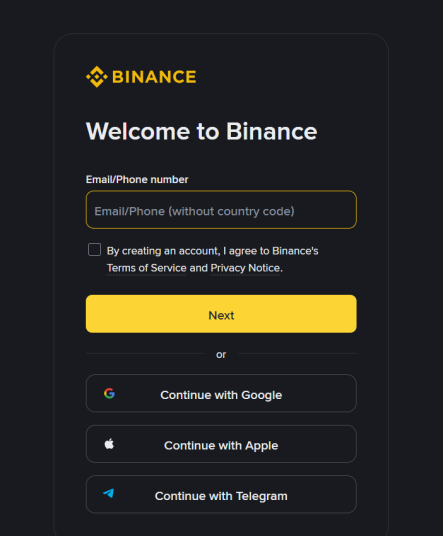
Task: Click the Telegram paper plane icon
Action: 109,493
